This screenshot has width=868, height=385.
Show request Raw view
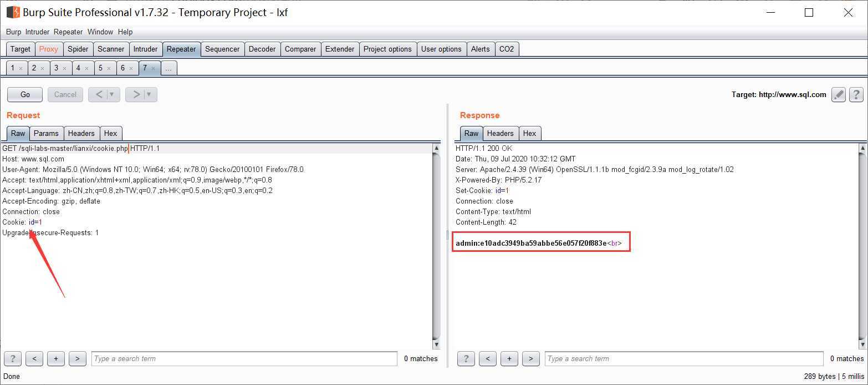point(18,133)
